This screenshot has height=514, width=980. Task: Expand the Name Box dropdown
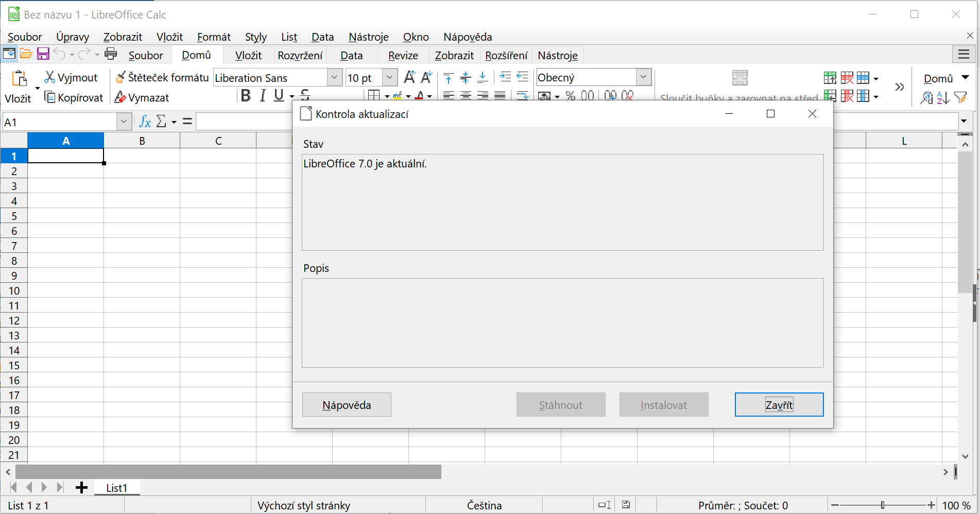tap(124, 122)
